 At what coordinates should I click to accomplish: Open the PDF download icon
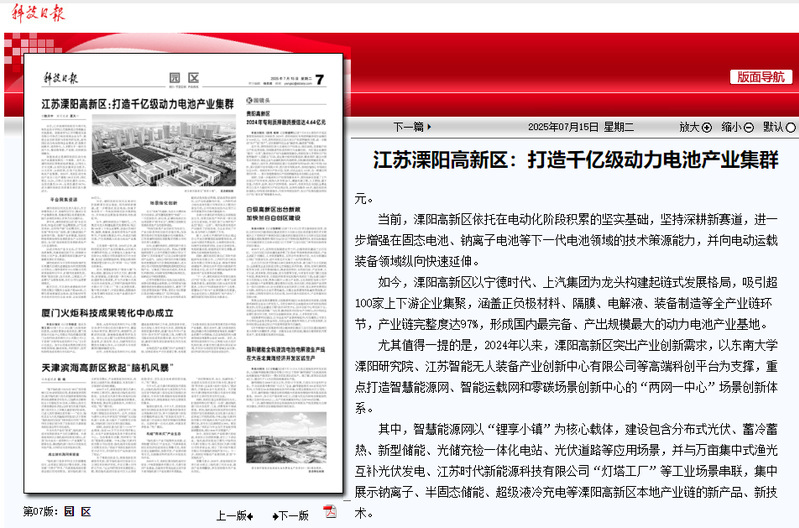329,514
